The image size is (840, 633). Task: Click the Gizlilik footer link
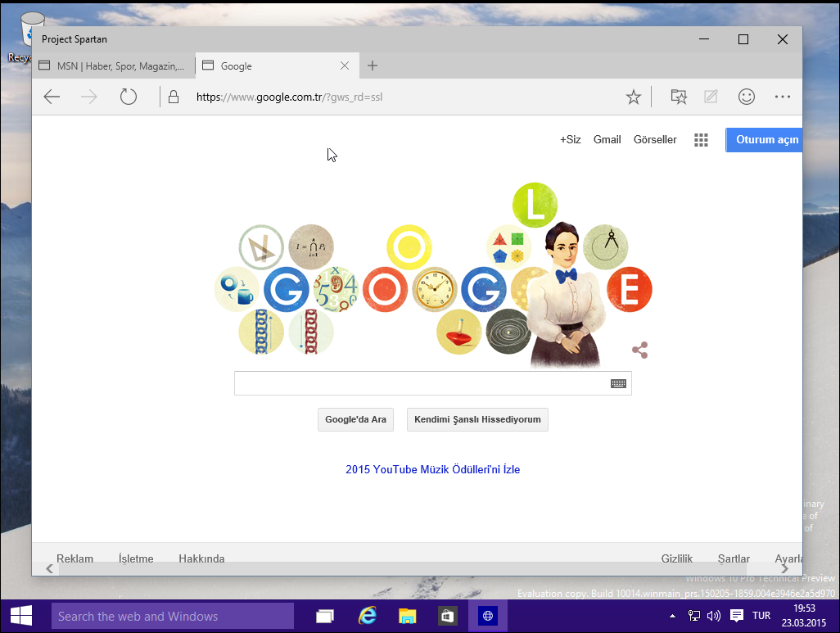click(676, 558)
